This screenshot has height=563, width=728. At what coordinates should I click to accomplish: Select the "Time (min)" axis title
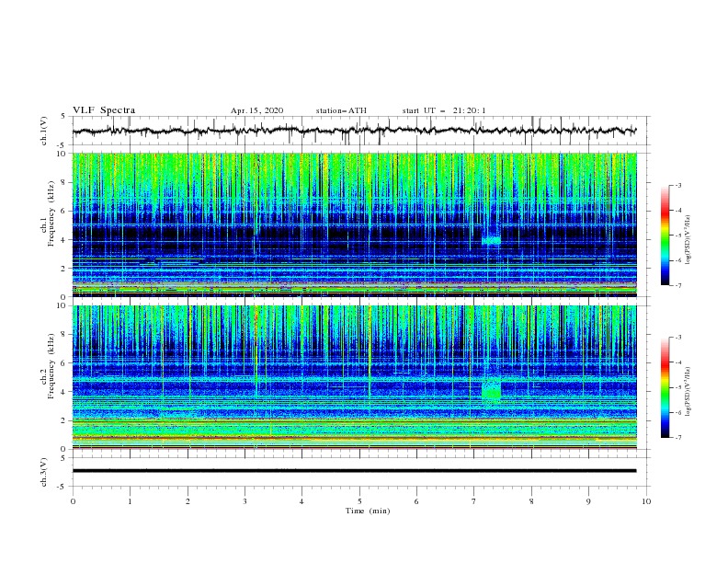tap(368, 511)
